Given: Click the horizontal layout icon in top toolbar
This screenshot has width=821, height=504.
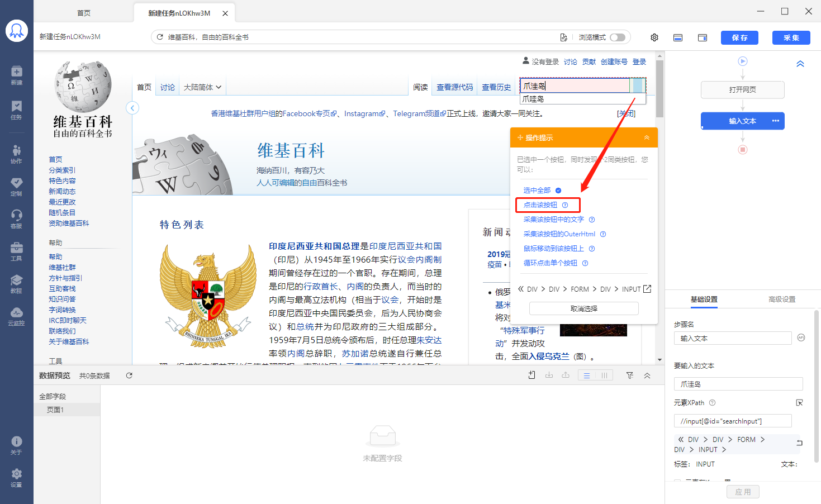Looking at the screenshot, I should [x=678, y=37].
